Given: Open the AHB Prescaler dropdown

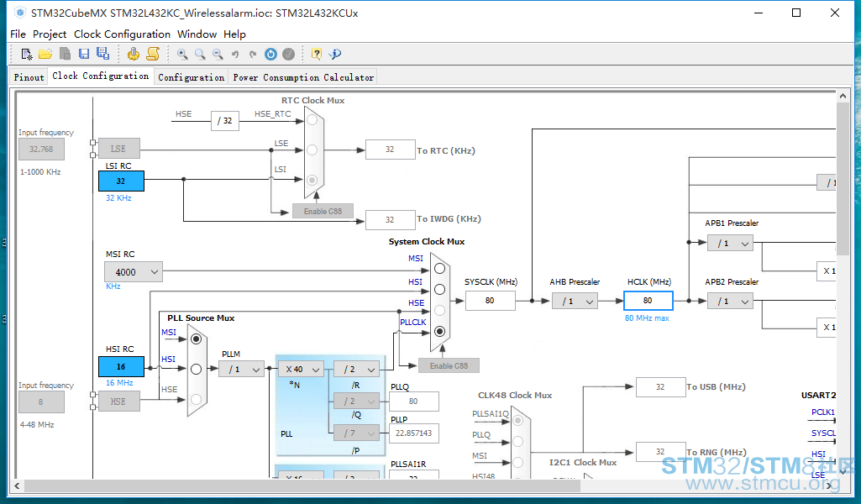Looking at the screenshot, I should click(x=575, y=301).
